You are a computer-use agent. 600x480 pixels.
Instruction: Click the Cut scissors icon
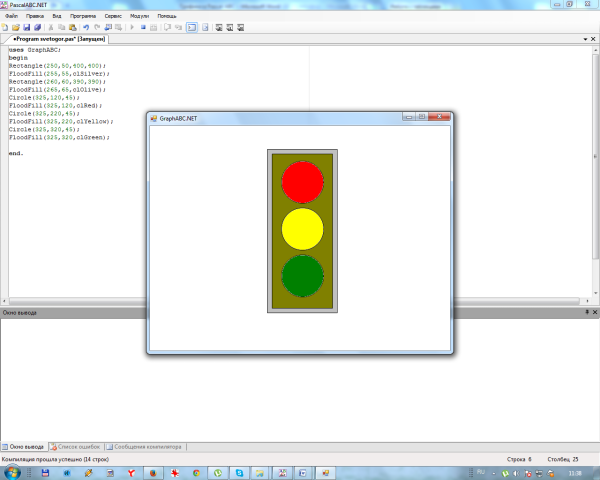pyautogui.click(x=51, y=27)
